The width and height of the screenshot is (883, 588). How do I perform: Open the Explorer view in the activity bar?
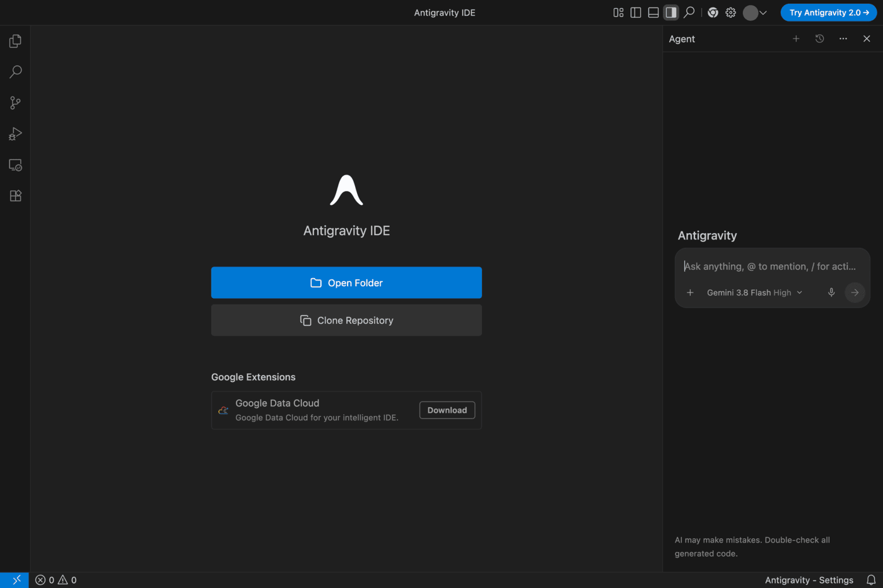(15, 41)
